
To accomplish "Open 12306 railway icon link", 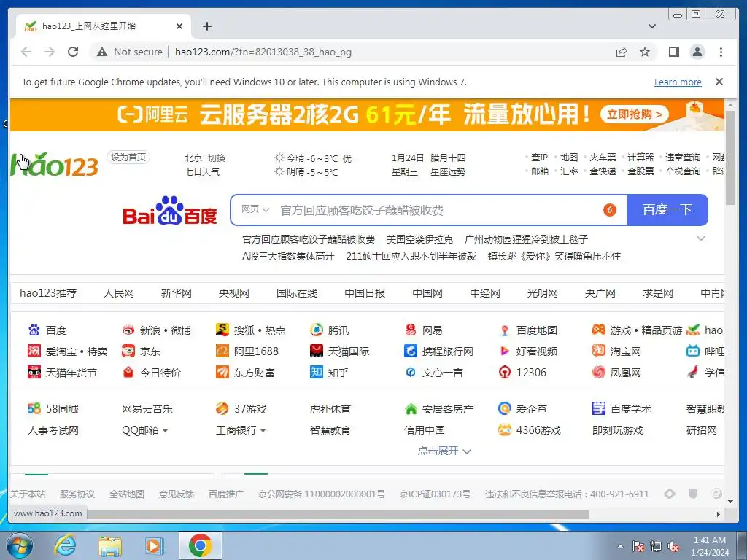I will [x=505, y=373].
